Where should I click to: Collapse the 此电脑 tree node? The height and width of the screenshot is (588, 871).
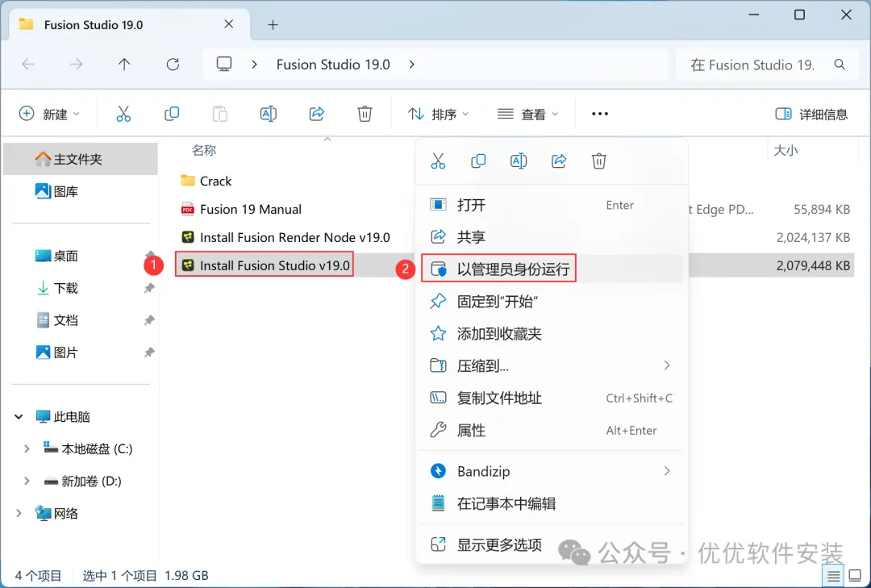(19, 416)
